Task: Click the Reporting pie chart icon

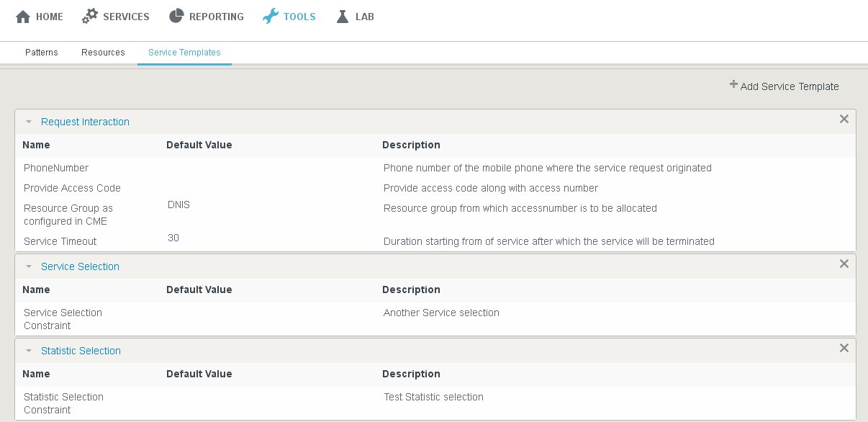Action: tap(176, 16)
